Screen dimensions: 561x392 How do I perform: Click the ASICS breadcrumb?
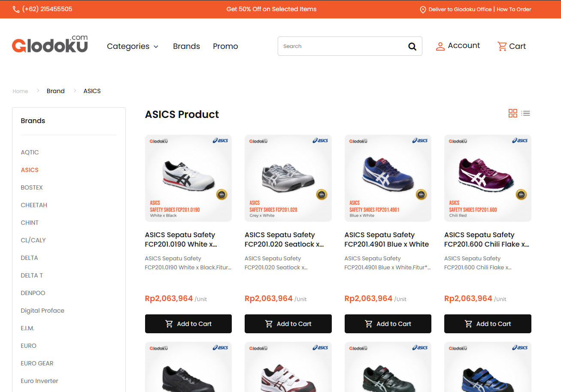(x=92, y=91)
